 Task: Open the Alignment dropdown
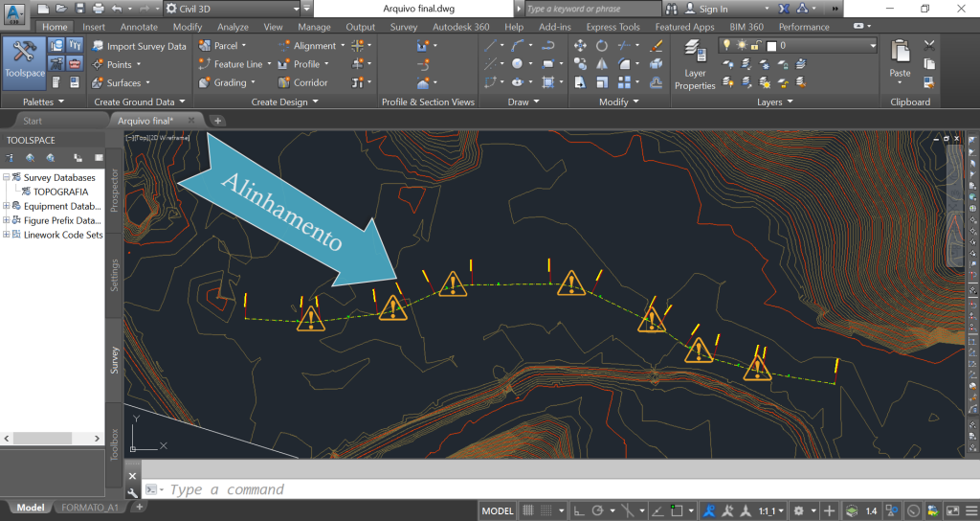(x=316, y=46)
